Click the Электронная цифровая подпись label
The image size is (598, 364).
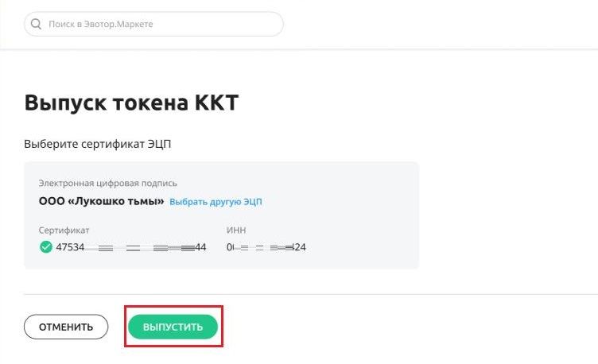click(107, 184)
